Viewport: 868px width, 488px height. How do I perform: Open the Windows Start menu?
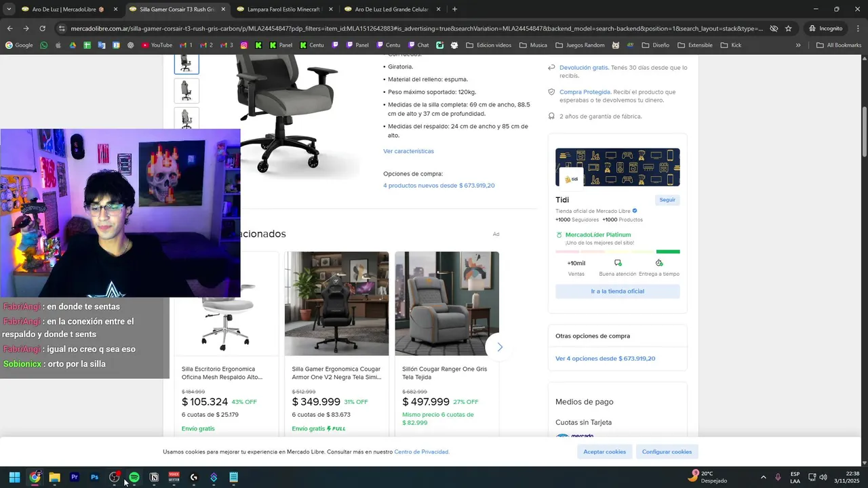click(14, 477)
